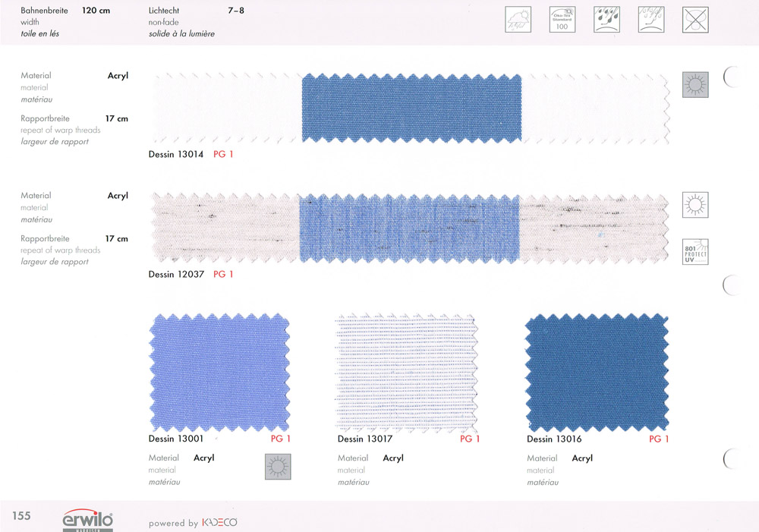Click the grey sun icon beside Dessin 13014
The height and width of the screenshot is (532, 759).
pos(695,85)
